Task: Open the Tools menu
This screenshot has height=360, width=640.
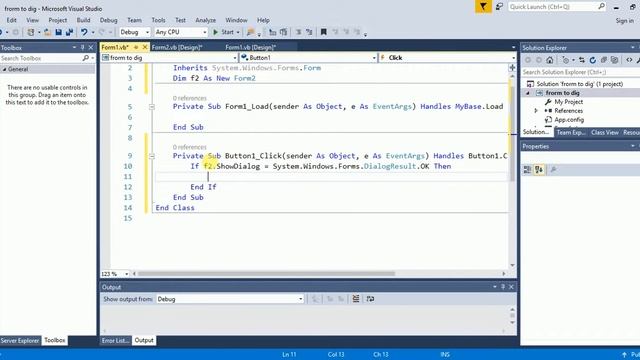Action: (x=158, y=20)
